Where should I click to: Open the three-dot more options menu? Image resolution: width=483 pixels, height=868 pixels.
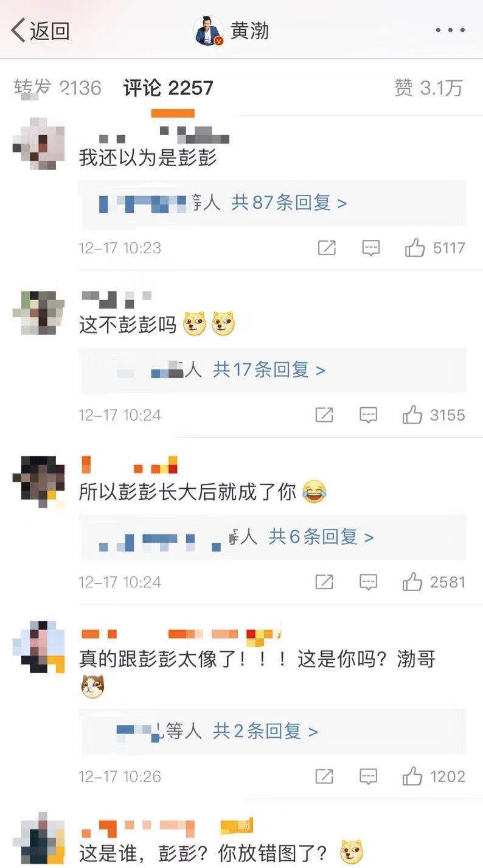pos(450,30)
